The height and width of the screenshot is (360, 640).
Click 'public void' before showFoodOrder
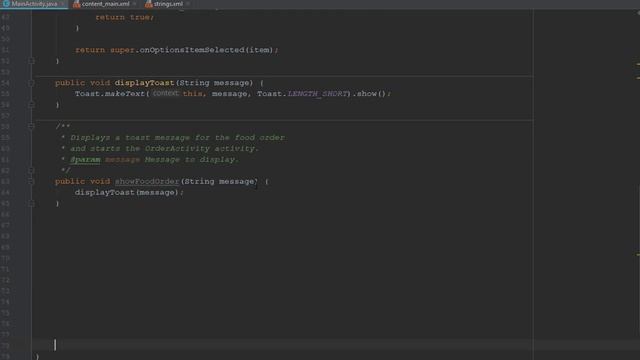coord(82,181)
